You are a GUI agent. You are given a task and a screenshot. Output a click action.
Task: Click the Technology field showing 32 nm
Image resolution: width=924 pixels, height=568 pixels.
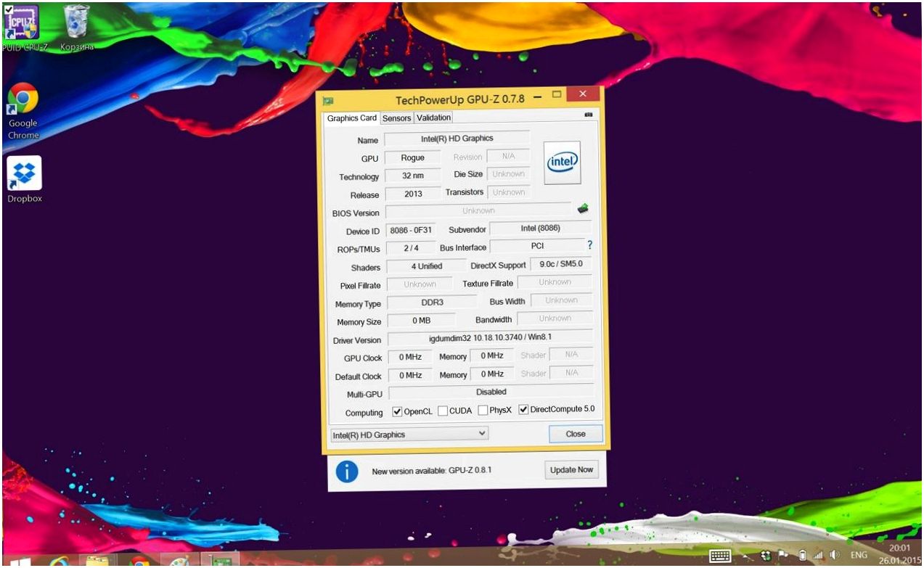412,176
